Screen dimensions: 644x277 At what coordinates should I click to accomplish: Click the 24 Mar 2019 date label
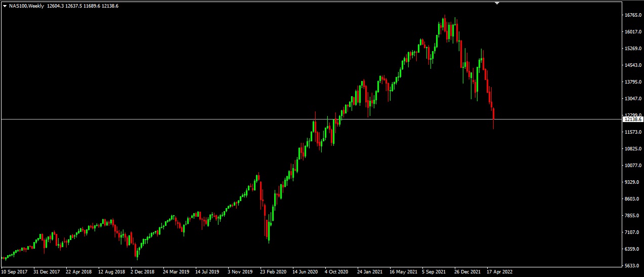tap(176, 272)
